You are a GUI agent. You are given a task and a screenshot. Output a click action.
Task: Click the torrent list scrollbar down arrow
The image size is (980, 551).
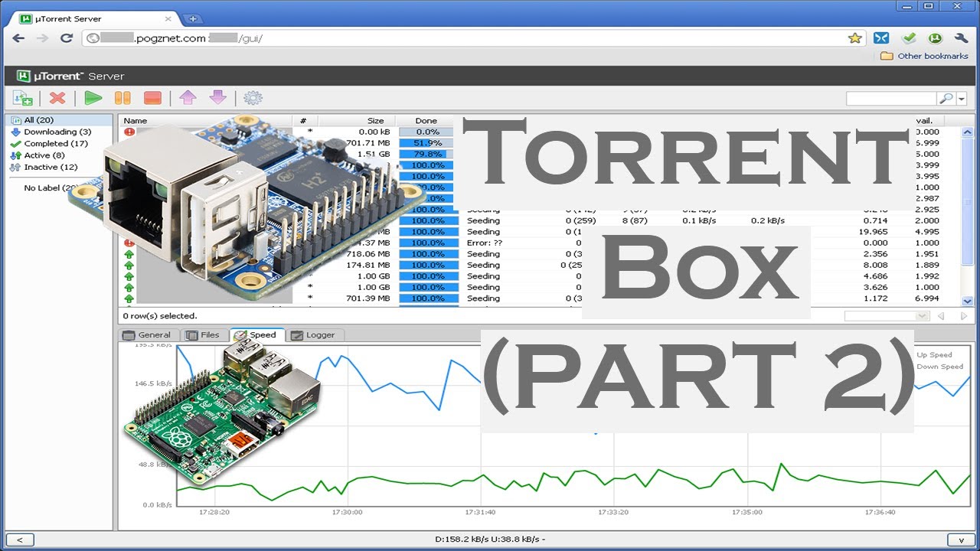pyautogui.click(x=967, y=302)
